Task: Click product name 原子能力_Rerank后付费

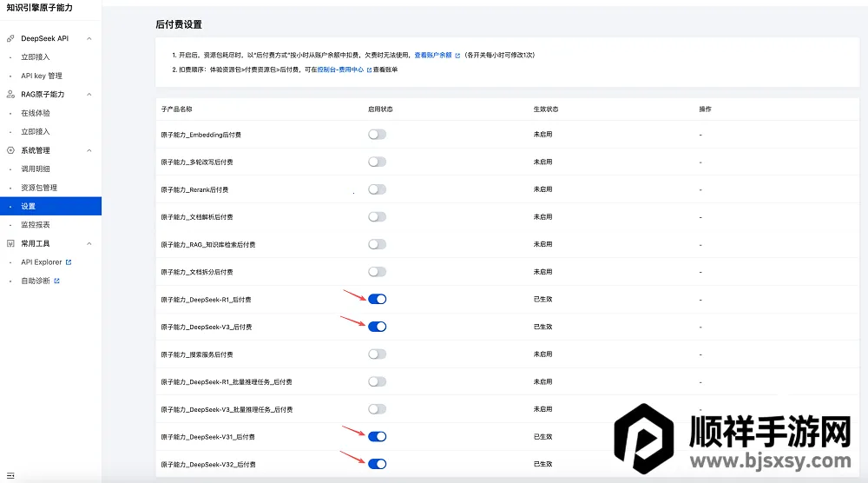Action: pos(194,189)
